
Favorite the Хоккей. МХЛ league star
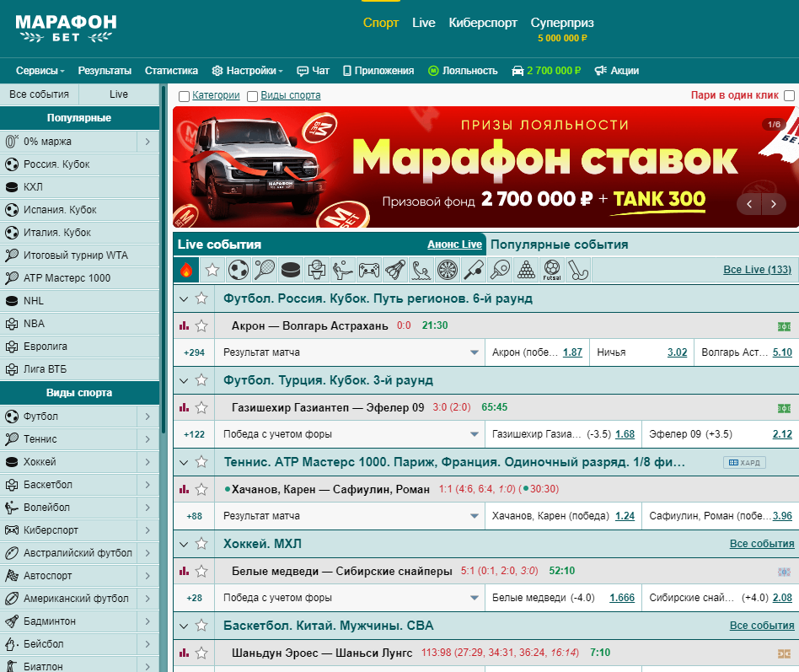coord(201,544)
